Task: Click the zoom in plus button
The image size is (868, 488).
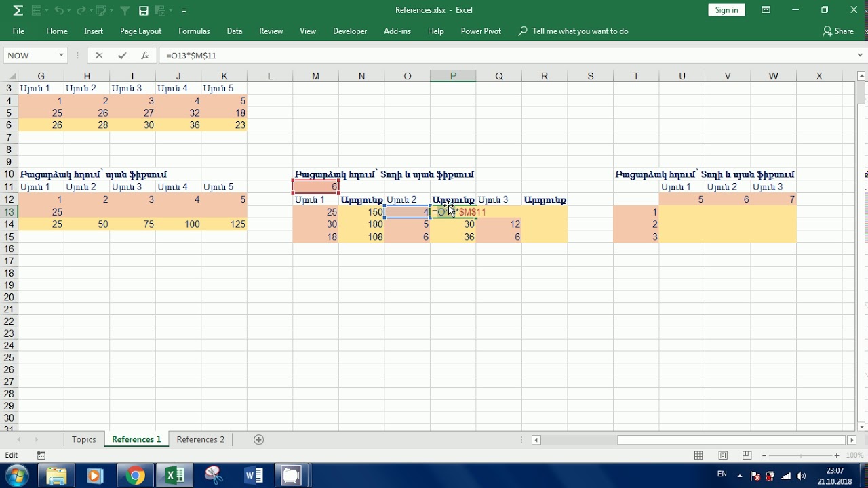Action: coord(837,455)
